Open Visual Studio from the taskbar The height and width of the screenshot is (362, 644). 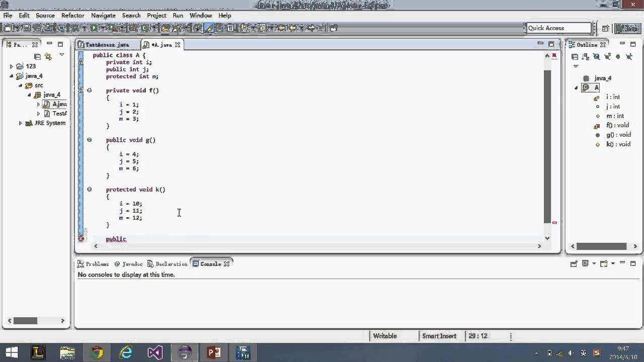(x=155, y=352)
